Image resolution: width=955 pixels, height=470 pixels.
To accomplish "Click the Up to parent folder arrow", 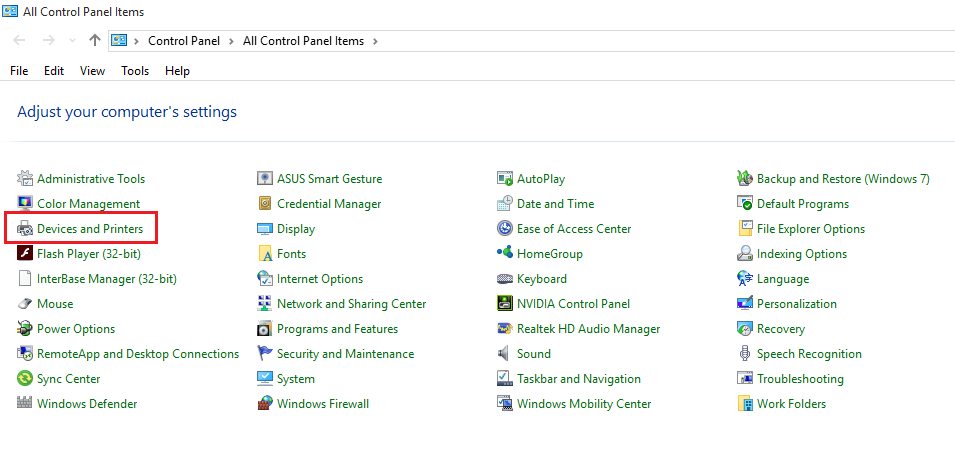I will [x=95, y=41].
